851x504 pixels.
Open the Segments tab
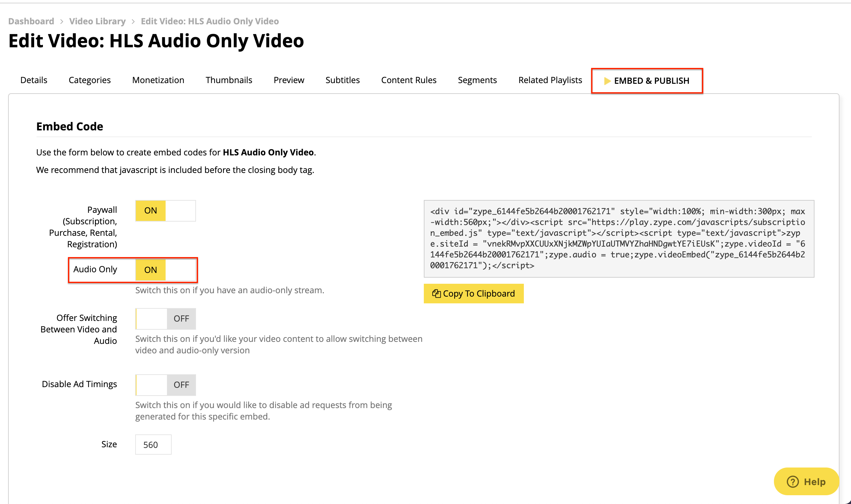[477, 80]
